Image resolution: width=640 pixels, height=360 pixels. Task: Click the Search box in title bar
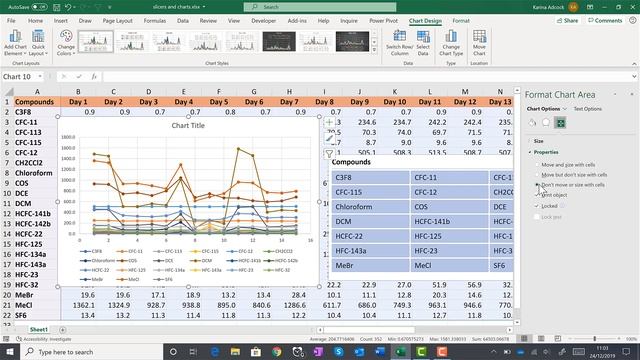[320, 7]
